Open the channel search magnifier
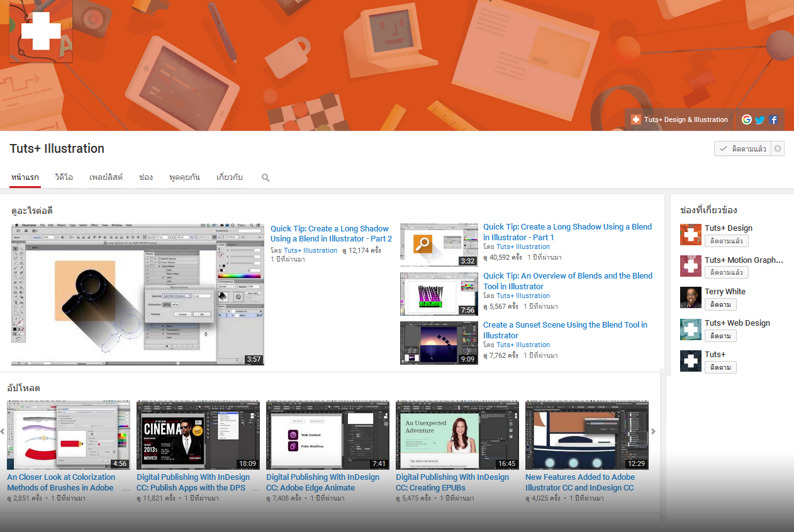The height and width of the screenshot is (532, 794). 265,177
